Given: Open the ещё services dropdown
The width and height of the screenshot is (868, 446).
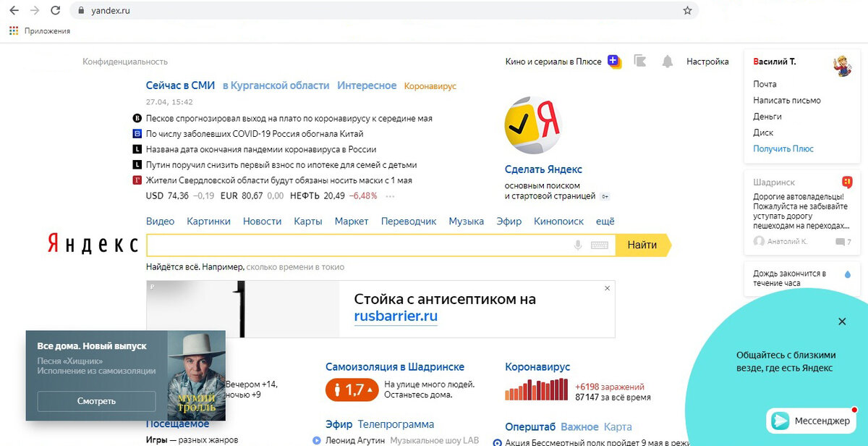Looking at the screenshot, I should (605, 222).
